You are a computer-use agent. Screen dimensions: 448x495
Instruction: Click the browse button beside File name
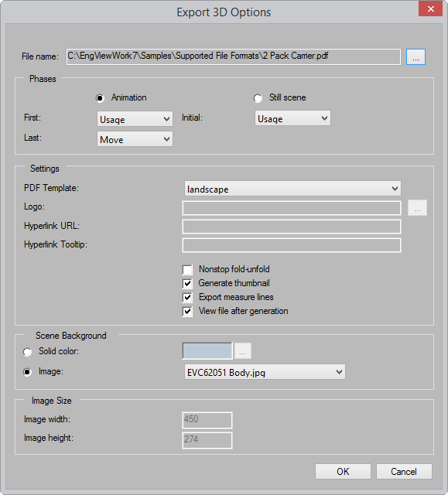coord(416,56)
